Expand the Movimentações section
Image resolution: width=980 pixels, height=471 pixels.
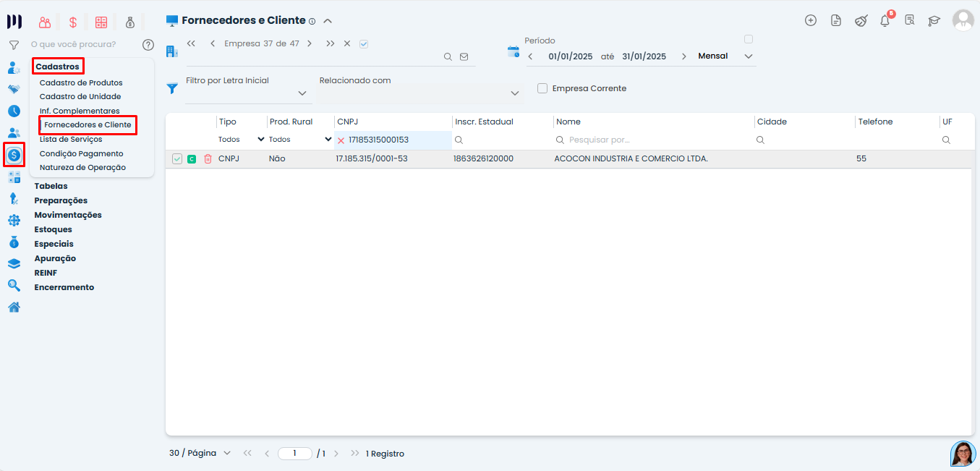tap(68, 215)
